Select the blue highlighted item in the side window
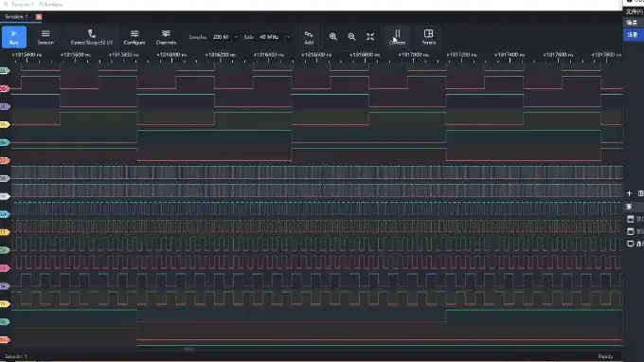Screen dimensions: 644x362 point(634,35)
